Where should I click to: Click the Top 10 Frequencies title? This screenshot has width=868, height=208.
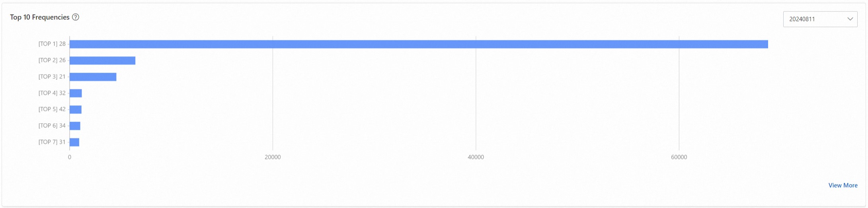39,17
